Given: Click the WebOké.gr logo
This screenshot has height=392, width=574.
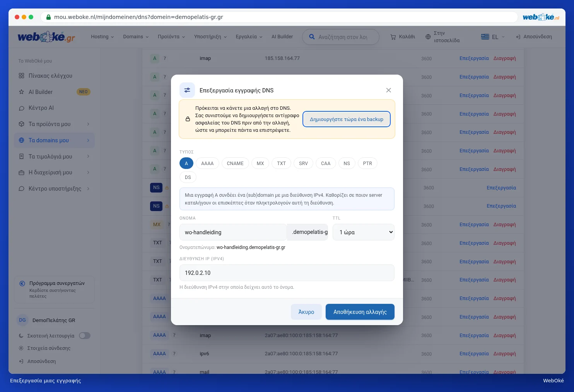Looking at the screenshot, I should pyautogui.click(x=46, y=37).
